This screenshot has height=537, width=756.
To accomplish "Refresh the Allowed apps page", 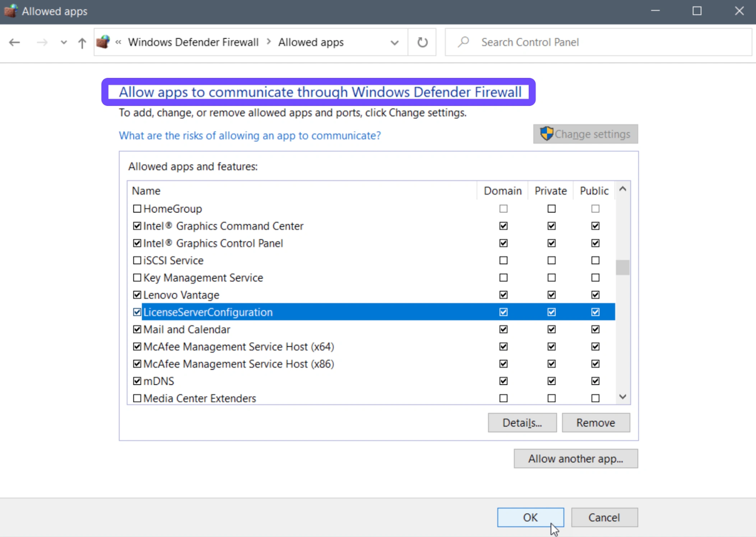I will click(422, 43).
